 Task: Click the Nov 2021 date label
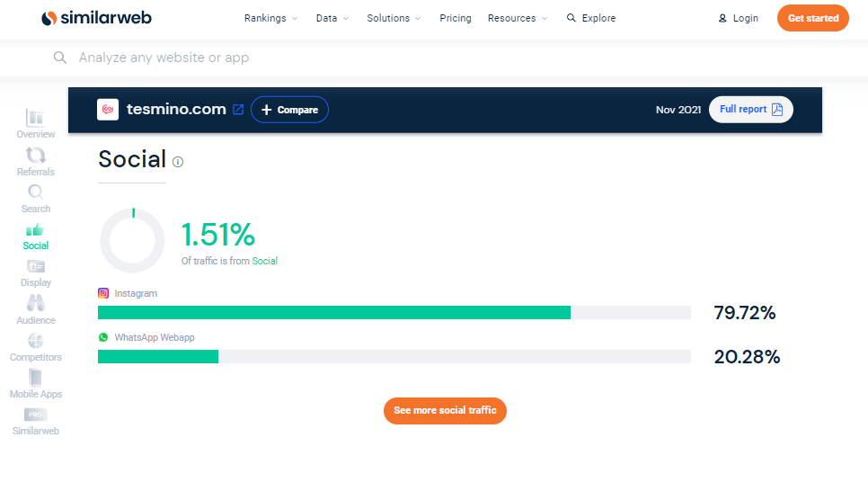point(678,110)
